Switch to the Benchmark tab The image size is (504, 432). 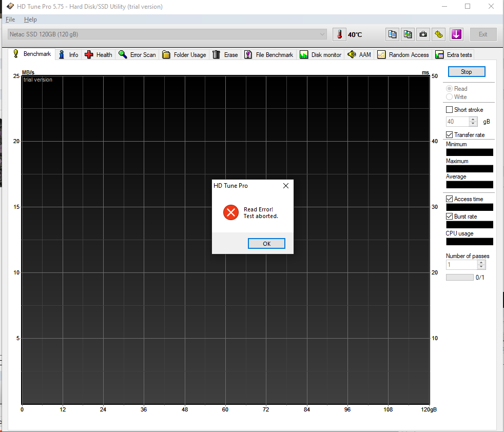32,54
